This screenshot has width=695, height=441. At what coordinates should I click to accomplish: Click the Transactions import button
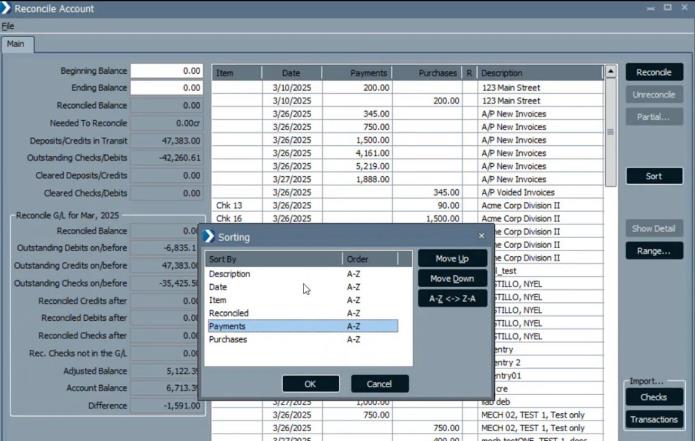[x=653, y=420]
